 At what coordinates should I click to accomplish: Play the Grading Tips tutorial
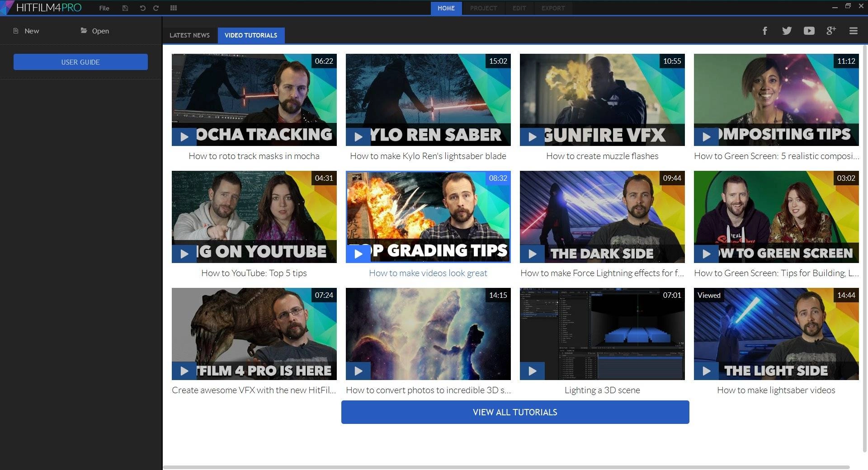[358, 254]
